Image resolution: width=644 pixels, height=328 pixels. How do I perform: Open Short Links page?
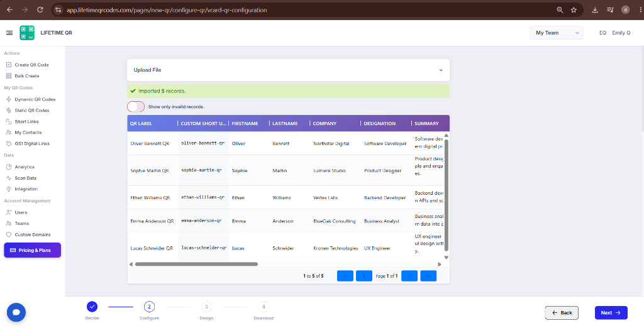26,121
